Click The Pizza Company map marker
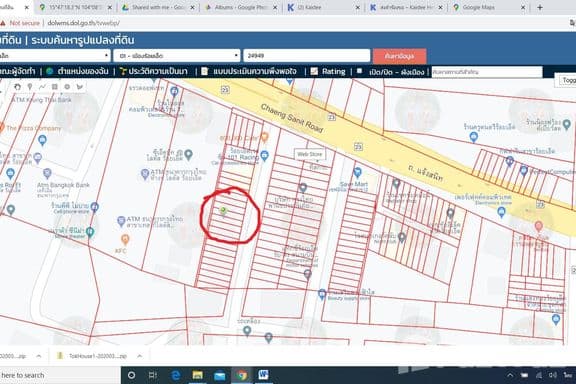This screenshot has width=576, height=384. pyautogui.click(x=2, y=128)
